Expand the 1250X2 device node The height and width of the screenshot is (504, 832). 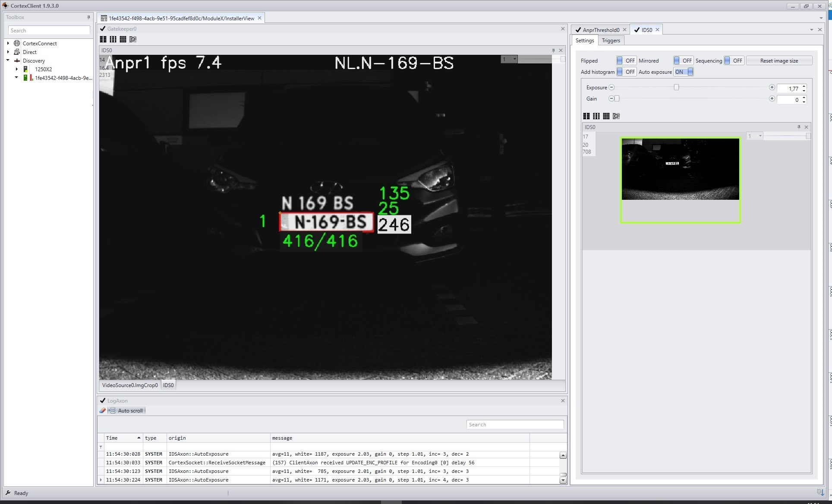(x=17, y=69)
